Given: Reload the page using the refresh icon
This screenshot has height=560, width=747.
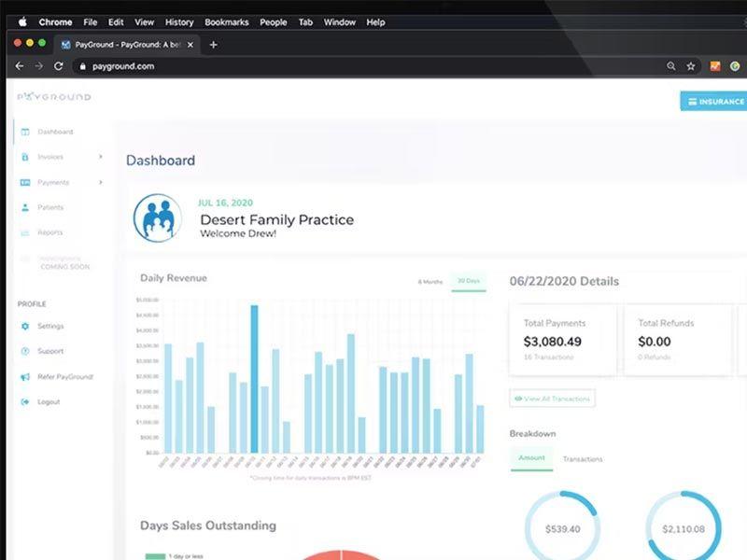Looking at the screenshot, I should [59, 66].
